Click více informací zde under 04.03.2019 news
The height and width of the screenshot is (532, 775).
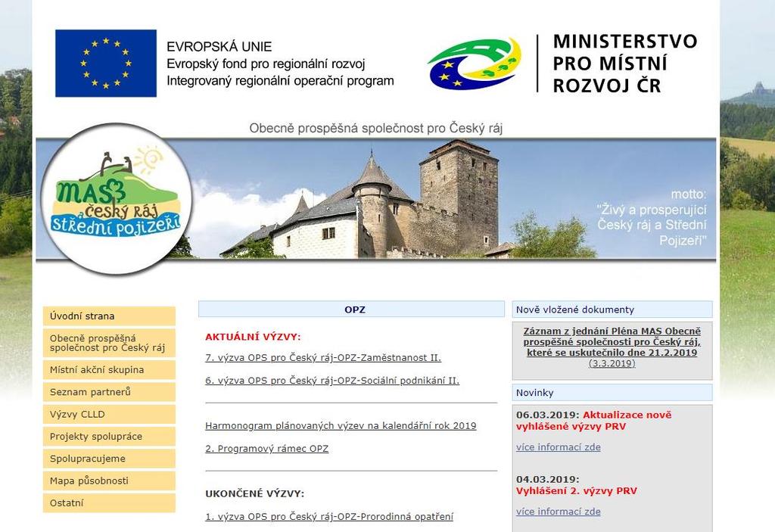[x=559, y=512]
